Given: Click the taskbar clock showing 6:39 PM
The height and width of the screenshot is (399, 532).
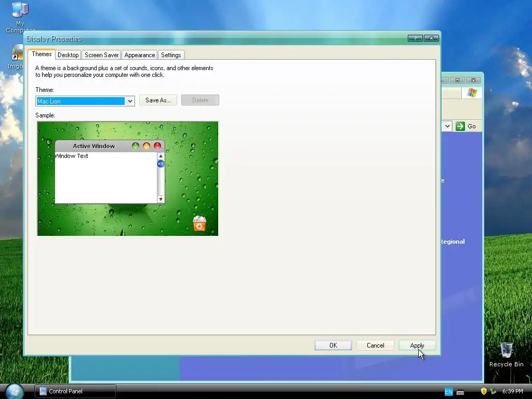Looking at the screenshot, I should coord(512,391).
